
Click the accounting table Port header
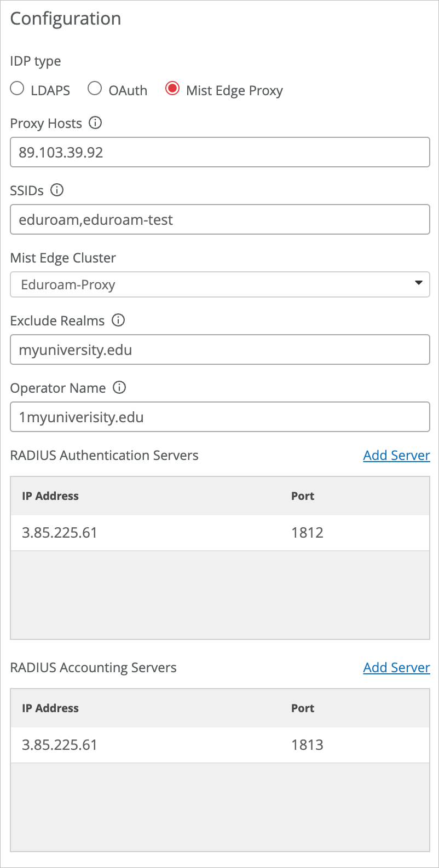303,708
